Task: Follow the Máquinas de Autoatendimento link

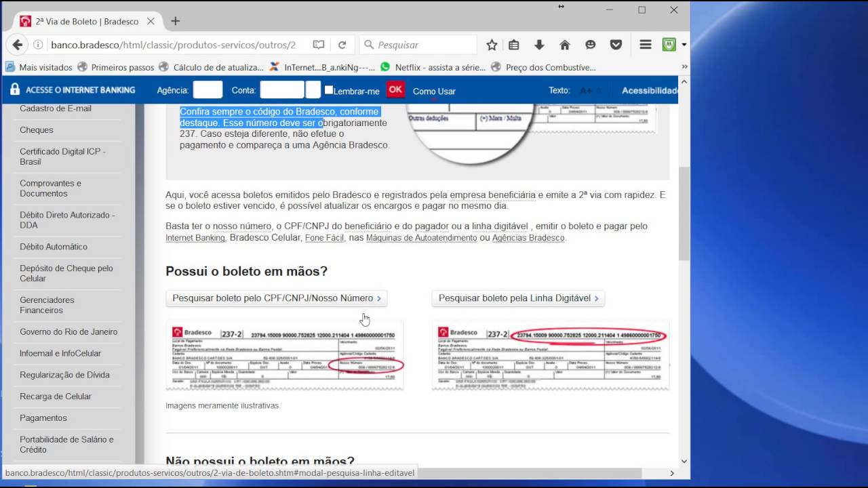Action: [x=422, y=238]
